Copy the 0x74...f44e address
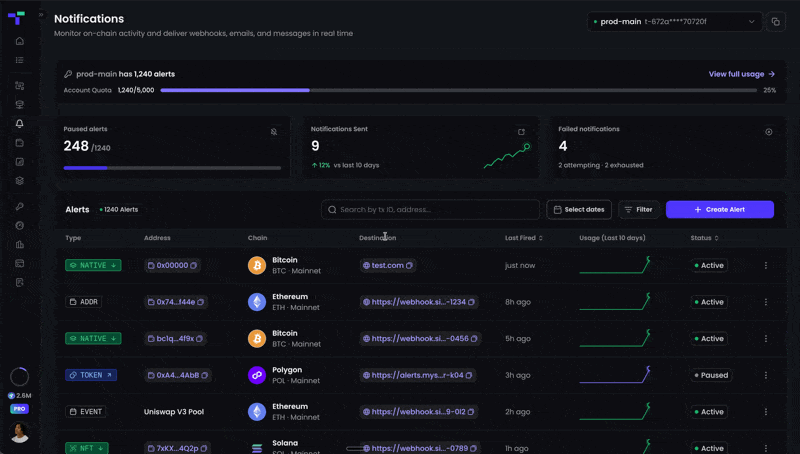The image size is (800, 454). 201,302
